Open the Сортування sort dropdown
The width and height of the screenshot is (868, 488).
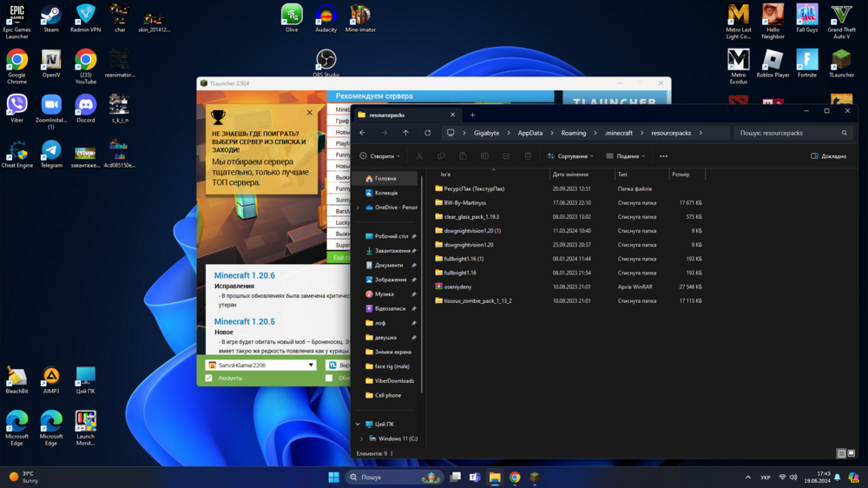pos(570,156)
